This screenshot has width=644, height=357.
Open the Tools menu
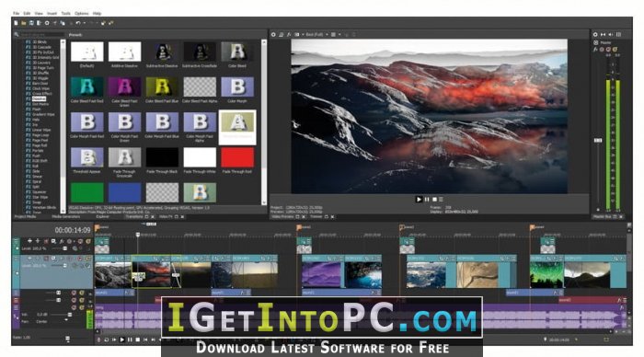(65, 14)
